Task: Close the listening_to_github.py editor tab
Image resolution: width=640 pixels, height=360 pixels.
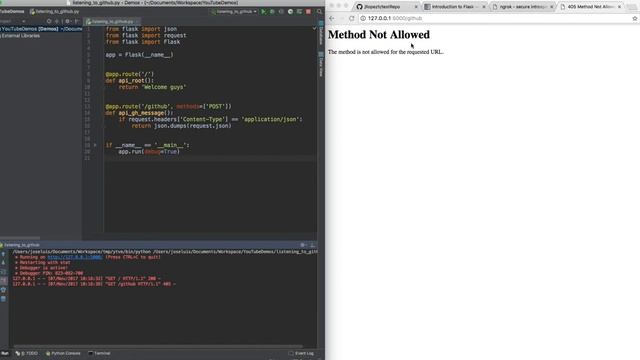Action: click(x=138, y=21)
